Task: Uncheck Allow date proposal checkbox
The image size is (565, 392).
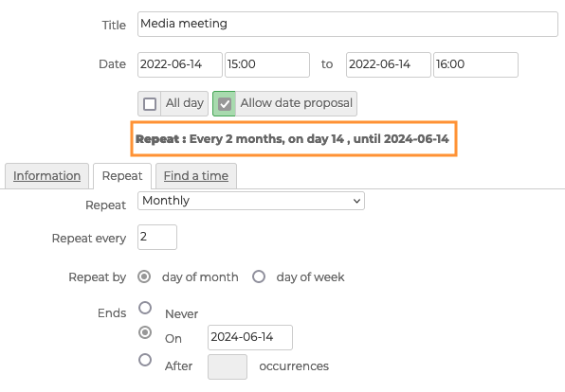Action: [224, 104]
